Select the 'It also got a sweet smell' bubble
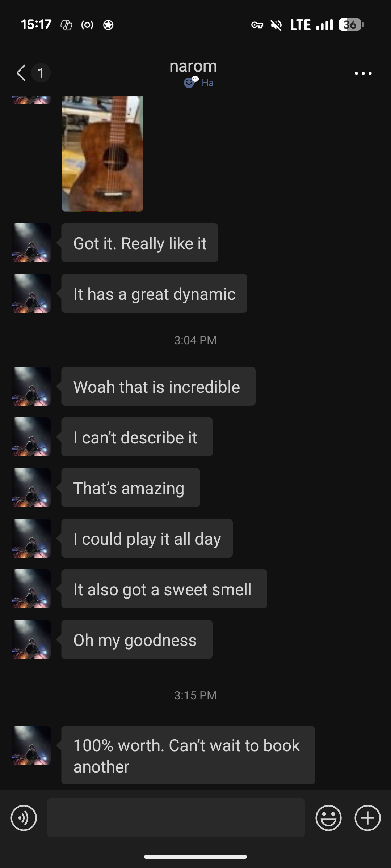Screen dimensions: 391x868 coord(164,589)
